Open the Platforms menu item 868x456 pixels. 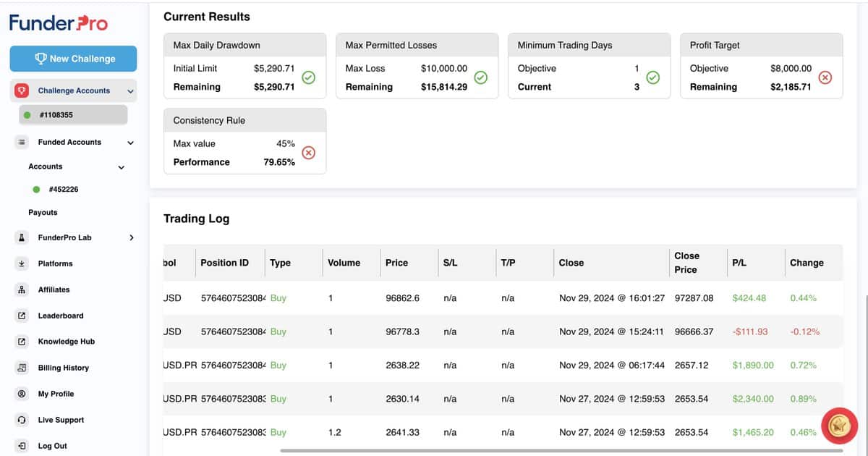pyautogui.click(x=55, y=263)
